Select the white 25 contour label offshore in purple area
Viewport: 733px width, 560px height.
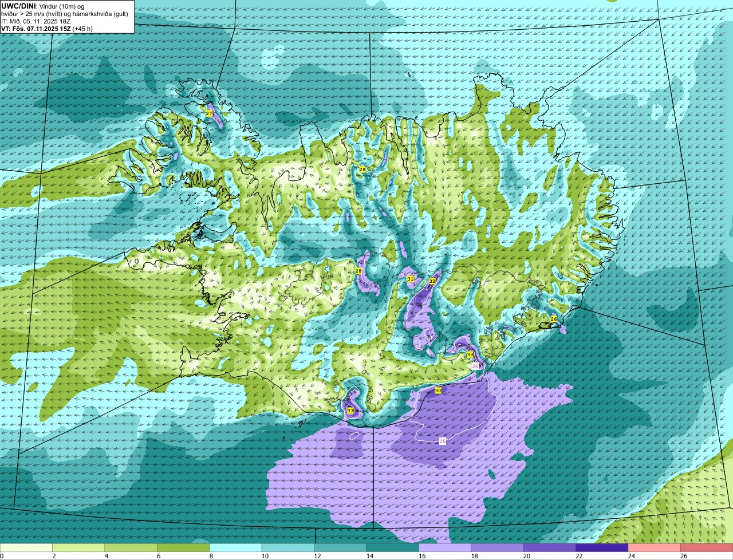(x=443, y=441)
